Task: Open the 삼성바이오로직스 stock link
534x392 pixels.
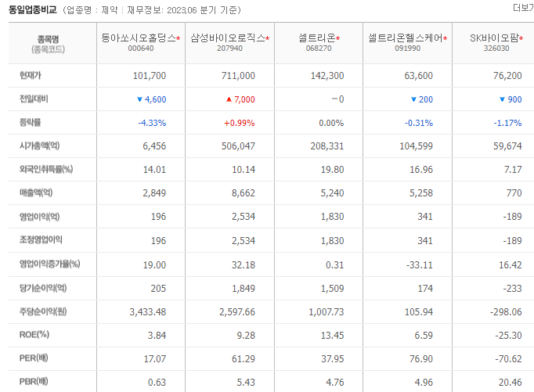Action: [228, 38]
